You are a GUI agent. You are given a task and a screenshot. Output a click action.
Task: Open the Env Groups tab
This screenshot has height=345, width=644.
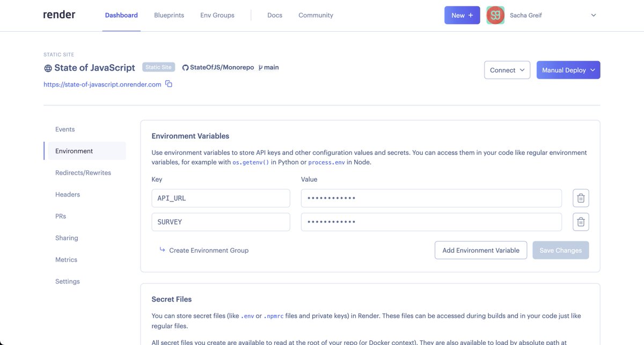click(x=217, y=15)
